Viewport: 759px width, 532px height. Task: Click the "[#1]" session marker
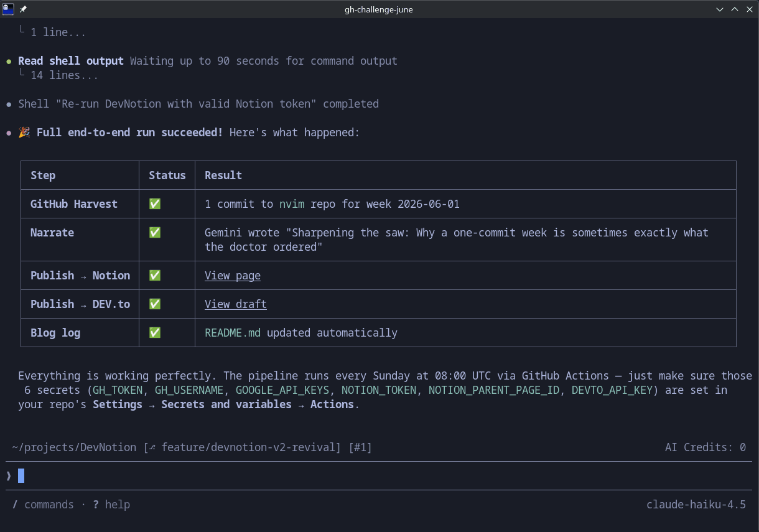pos(360,447)
